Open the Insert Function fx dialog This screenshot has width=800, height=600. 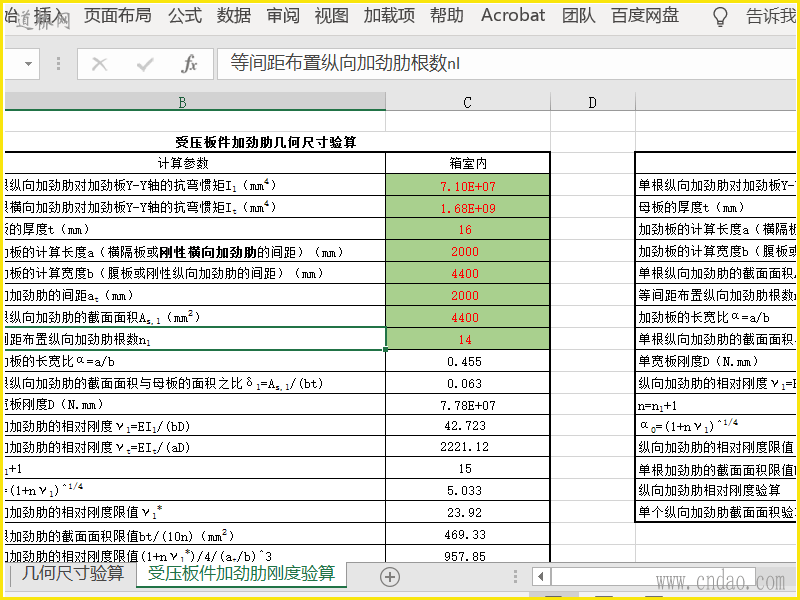click(189, 64)
